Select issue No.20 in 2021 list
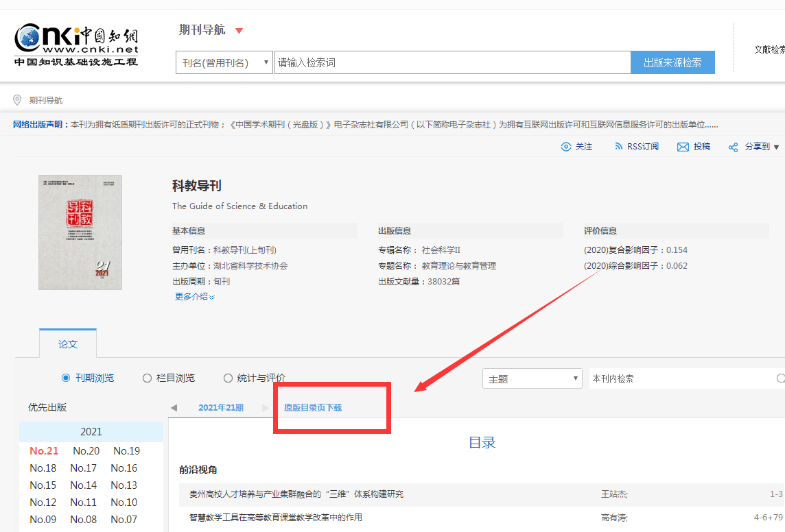785x532 pixels. pos(86,451)
